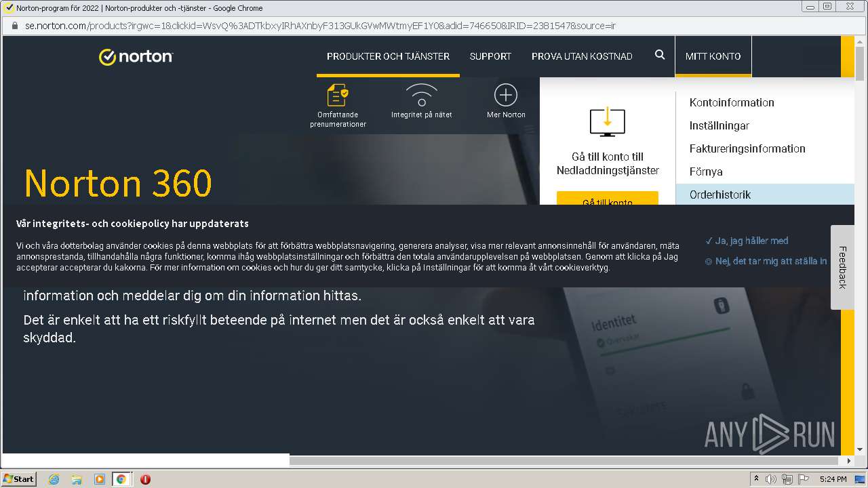
Task: Click the download monitor icon
Action: [x=607, y=121]
